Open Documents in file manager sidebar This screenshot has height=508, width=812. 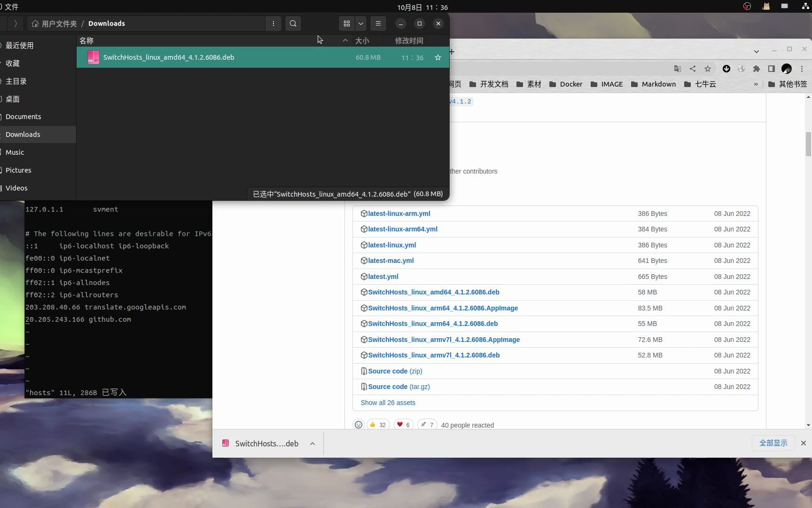(x=38, y=117)
